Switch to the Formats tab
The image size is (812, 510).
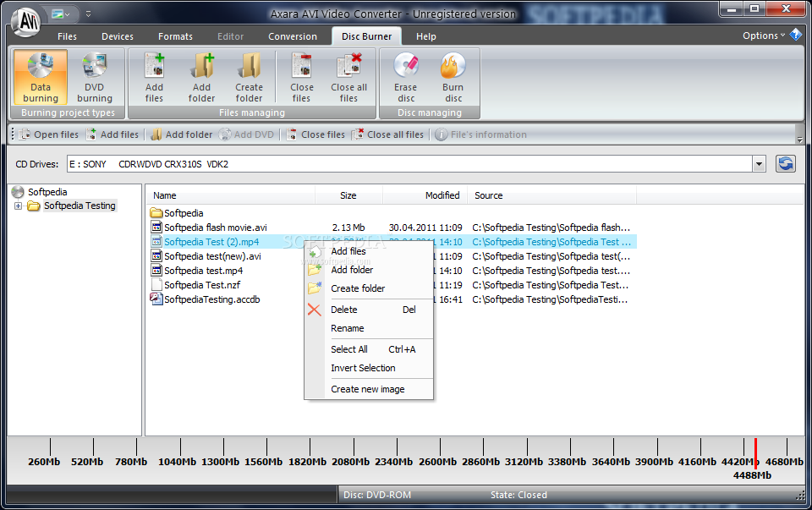(176, 36)
